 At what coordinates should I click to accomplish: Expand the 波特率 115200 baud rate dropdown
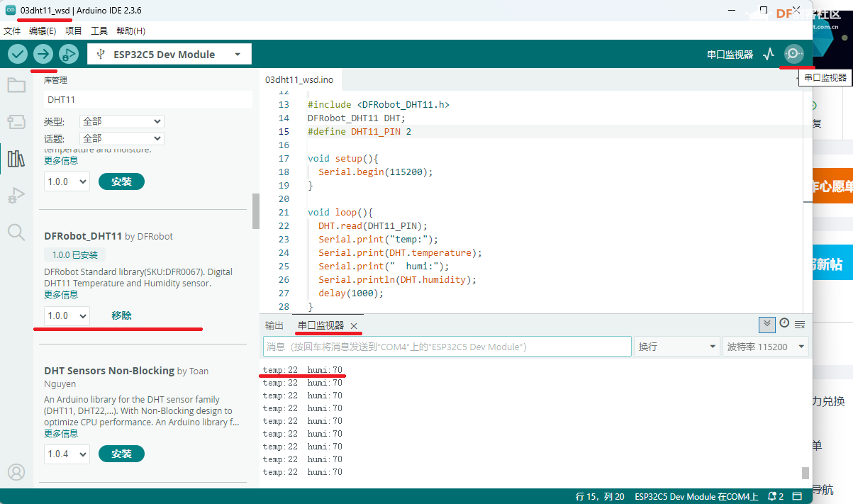[766, 347]
